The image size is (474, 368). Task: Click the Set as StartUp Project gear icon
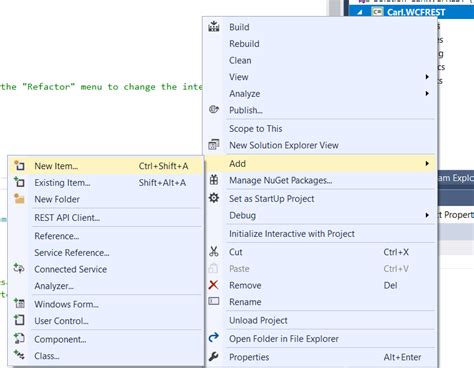[x=214, y=198]
